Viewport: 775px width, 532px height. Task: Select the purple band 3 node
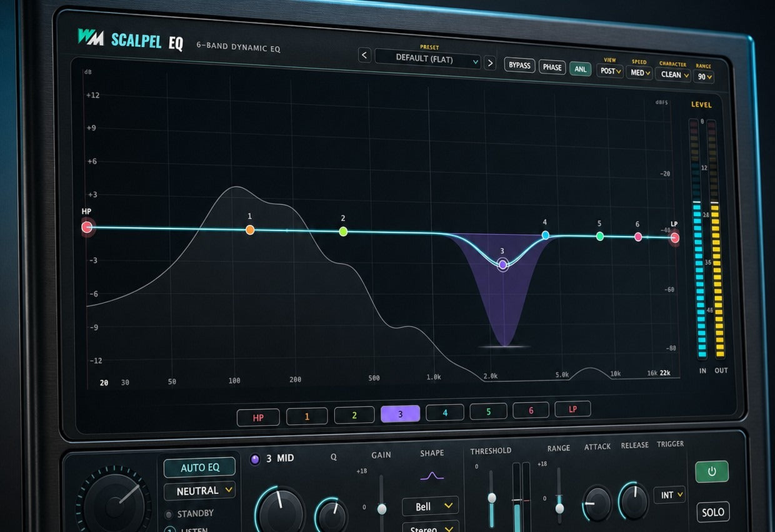[x=502, y=265]
